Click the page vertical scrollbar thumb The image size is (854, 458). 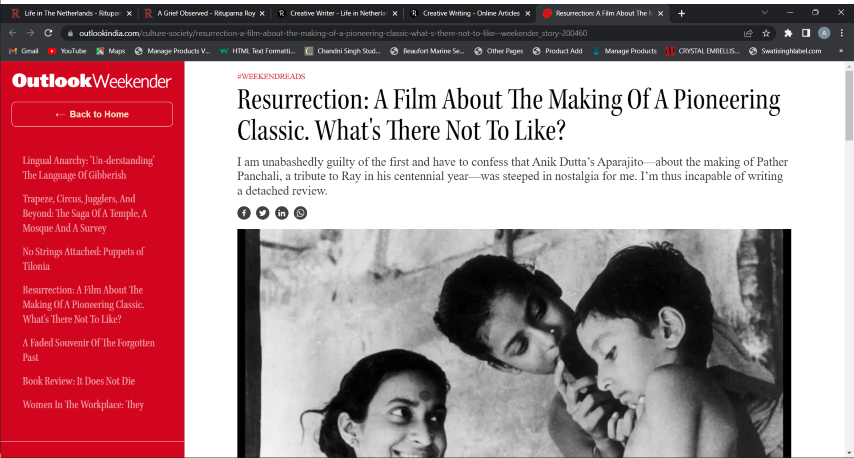[849, 105]
